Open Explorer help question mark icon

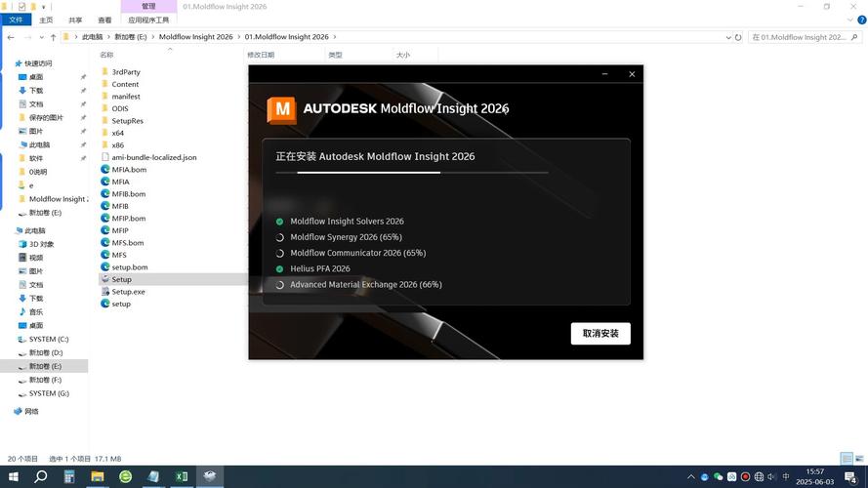861,20
